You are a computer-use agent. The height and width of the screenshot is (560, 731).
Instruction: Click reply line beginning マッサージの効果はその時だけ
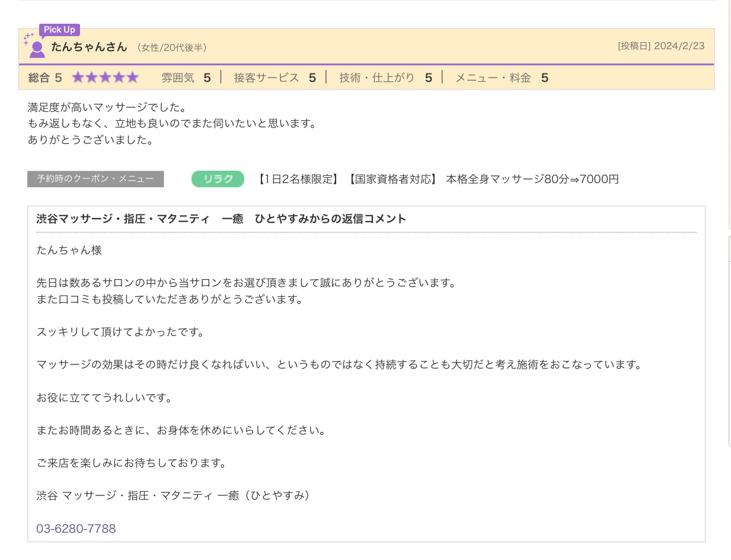tap(340, 364)
